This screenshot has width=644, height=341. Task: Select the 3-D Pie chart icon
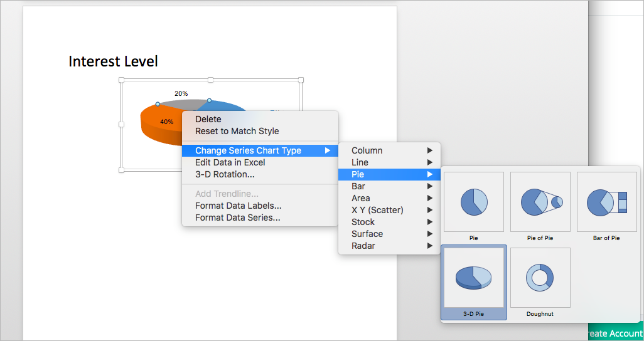[474, 278]
